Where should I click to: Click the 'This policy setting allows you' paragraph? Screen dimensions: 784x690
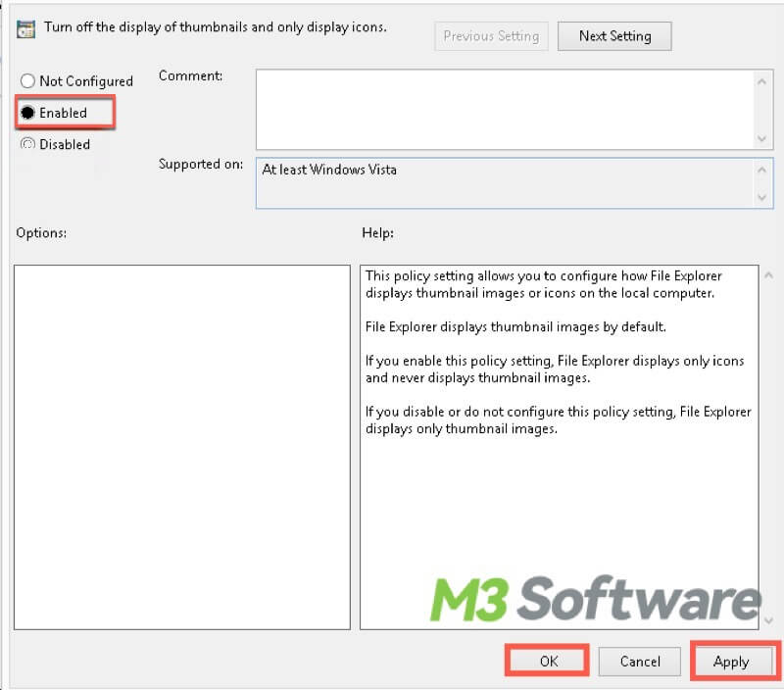pos(544,284)
